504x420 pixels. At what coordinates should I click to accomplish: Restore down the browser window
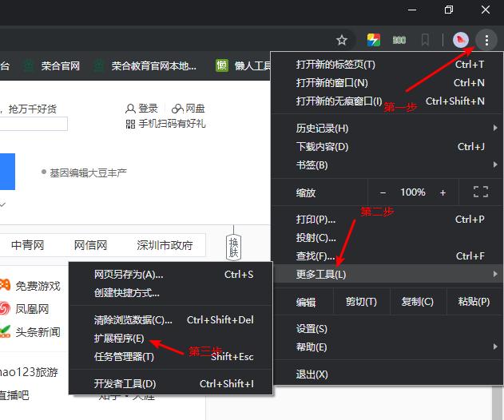point(449,10)
